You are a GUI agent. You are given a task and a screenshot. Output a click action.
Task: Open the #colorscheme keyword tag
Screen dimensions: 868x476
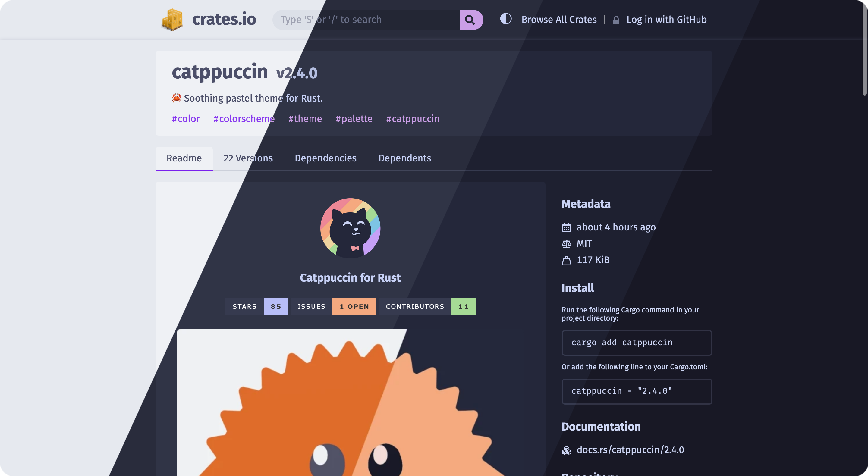(x=244, y=119)
